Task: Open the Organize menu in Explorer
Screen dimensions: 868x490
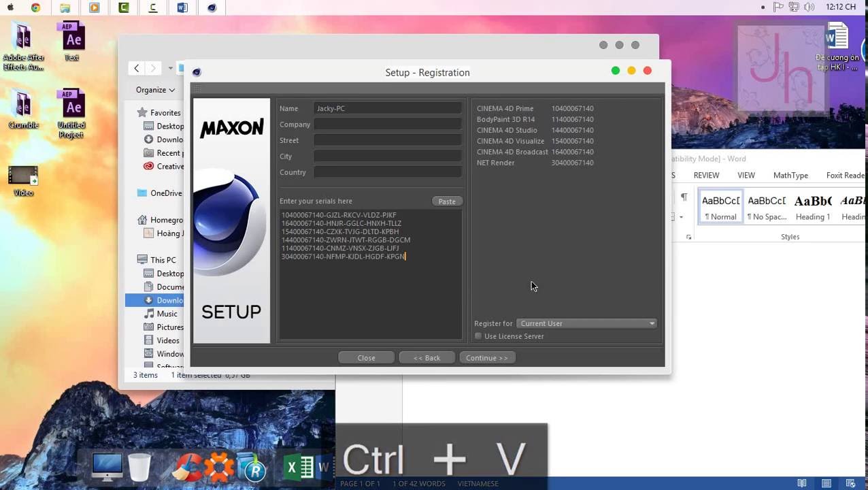Action: coord(155,90)
